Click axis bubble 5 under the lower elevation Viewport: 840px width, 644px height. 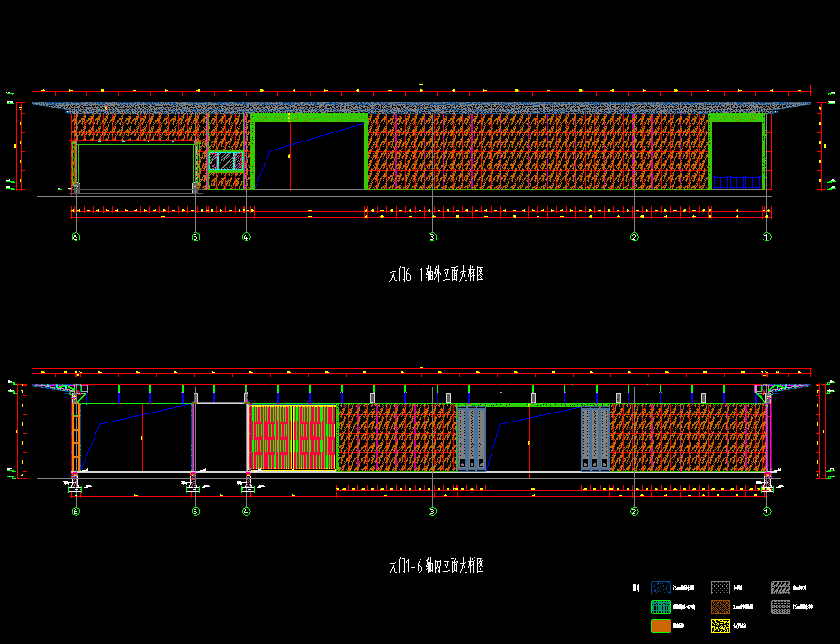click(195, 512)
